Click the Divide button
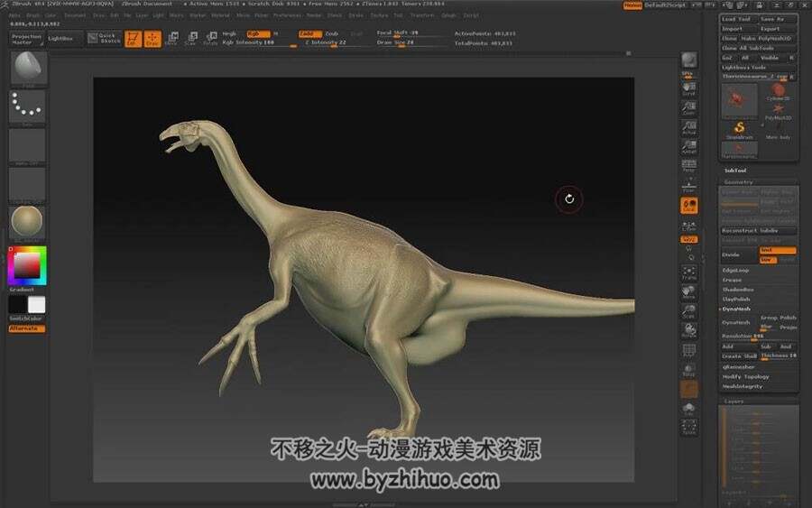 [x=739, y=254]
